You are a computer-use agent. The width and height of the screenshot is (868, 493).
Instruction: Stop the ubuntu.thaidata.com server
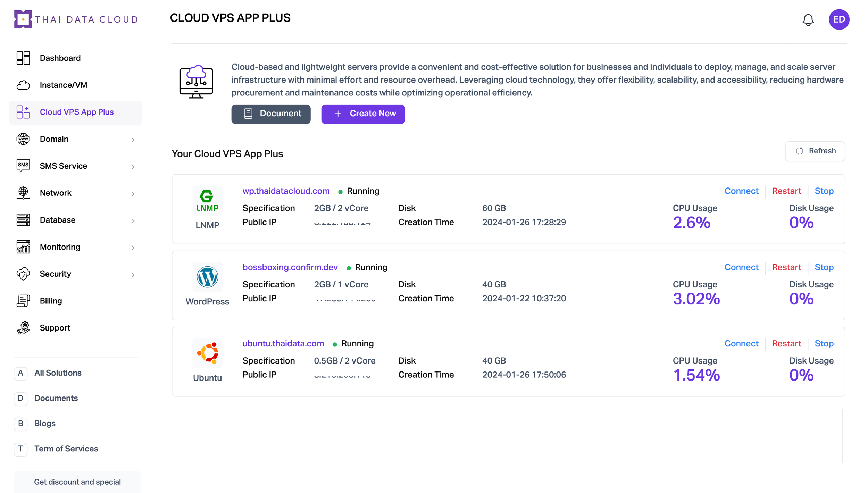coord(824,344)
